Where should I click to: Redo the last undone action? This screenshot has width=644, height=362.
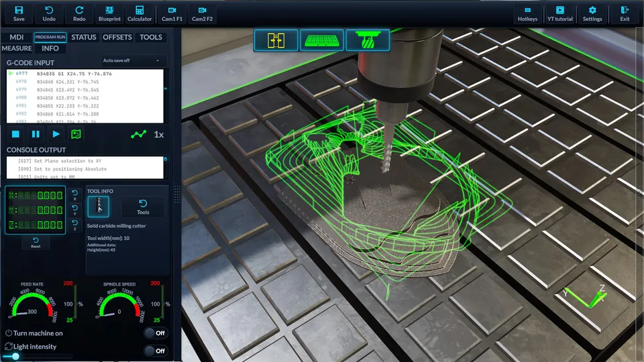click(x=79, y=13)
